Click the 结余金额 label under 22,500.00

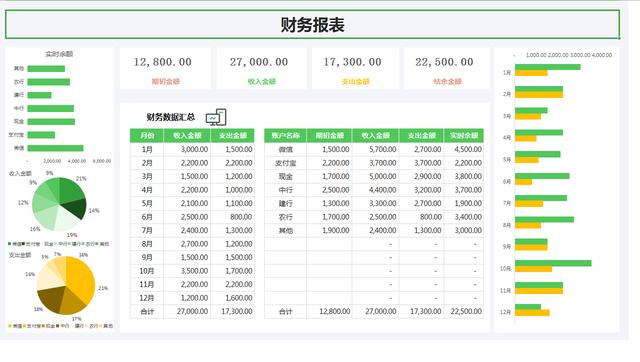point(447,81)
